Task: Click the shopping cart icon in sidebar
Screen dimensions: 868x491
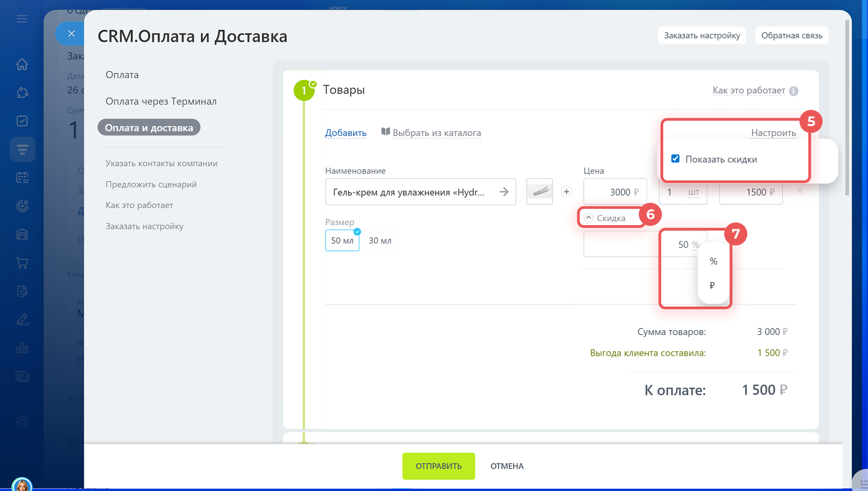Action: coord(22,263)
